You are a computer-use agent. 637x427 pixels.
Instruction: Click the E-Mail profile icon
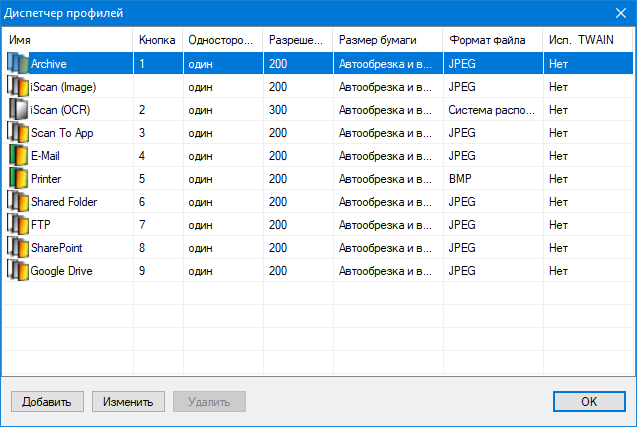(18, 155)
